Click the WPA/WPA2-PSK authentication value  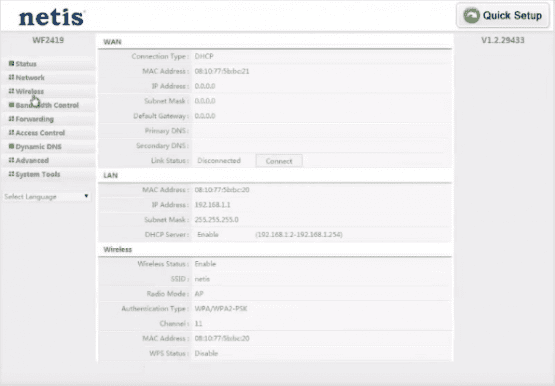pos(221,309)
